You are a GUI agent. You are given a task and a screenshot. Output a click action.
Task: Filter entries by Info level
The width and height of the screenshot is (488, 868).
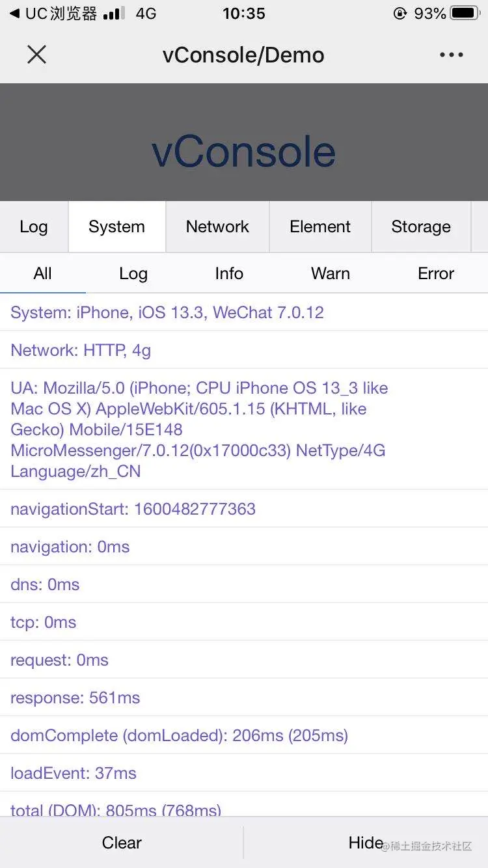229,273
